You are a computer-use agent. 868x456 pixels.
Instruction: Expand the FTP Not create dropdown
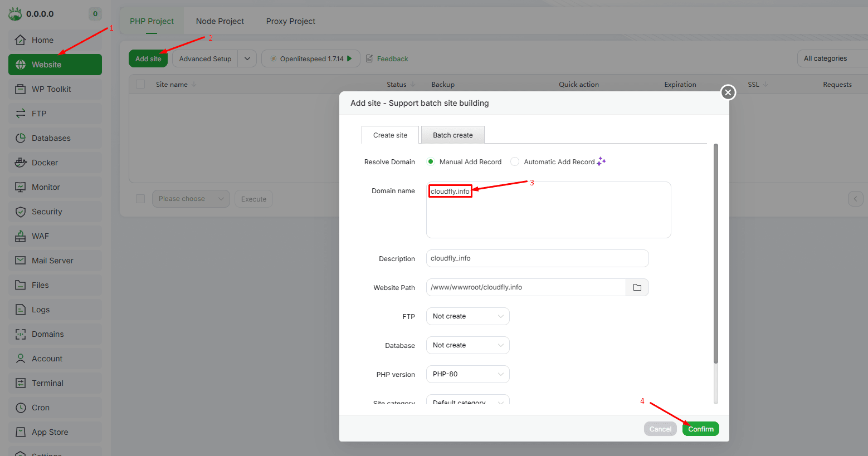pos(467,316)
